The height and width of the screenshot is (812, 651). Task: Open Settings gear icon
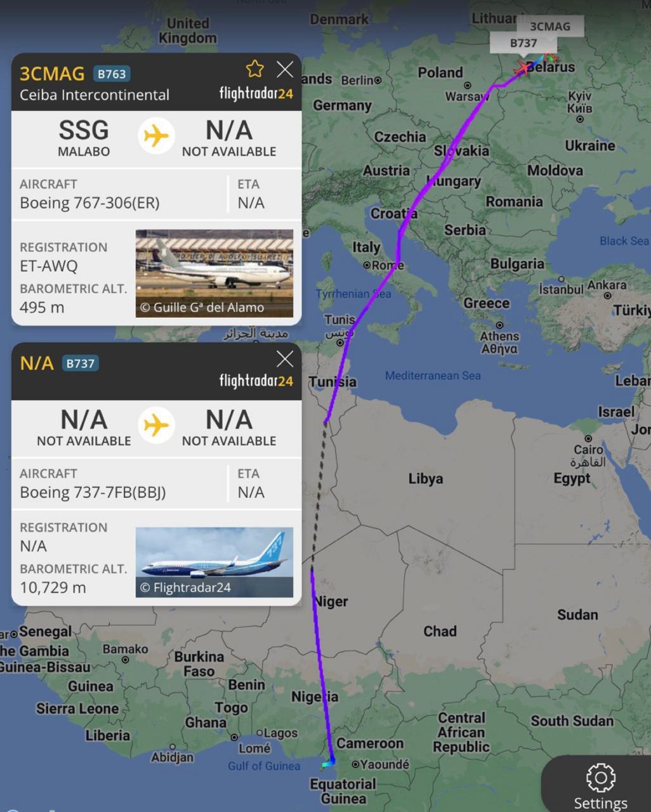tap(600, 777)
